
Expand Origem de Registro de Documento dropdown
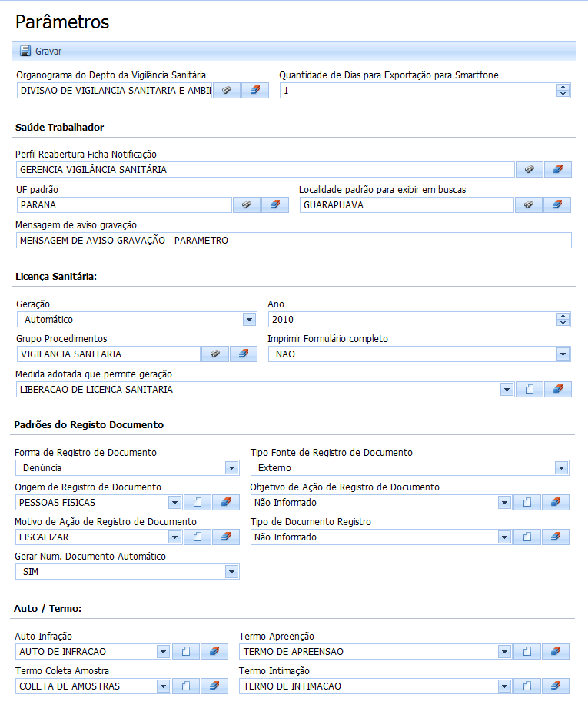(175, 503)
